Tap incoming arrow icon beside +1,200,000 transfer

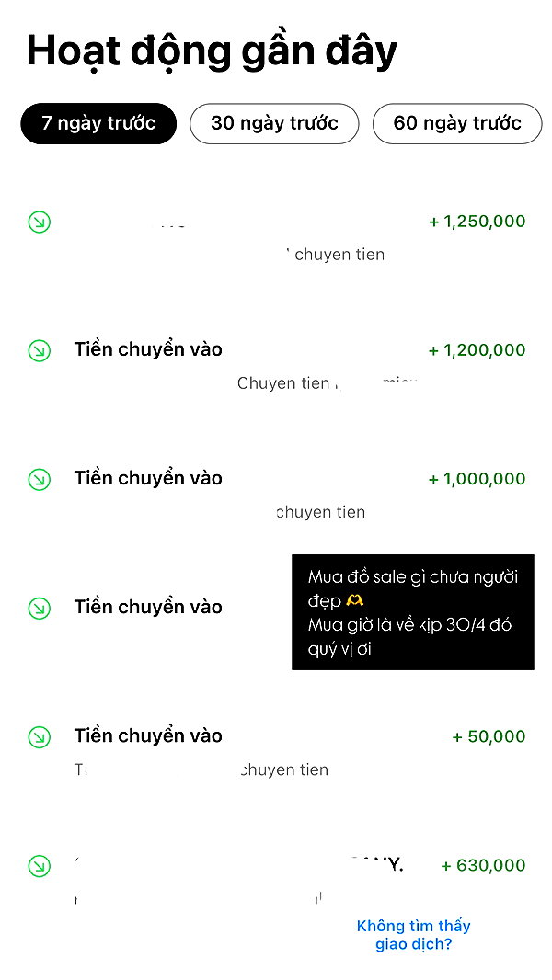click(x=40, y=350)
